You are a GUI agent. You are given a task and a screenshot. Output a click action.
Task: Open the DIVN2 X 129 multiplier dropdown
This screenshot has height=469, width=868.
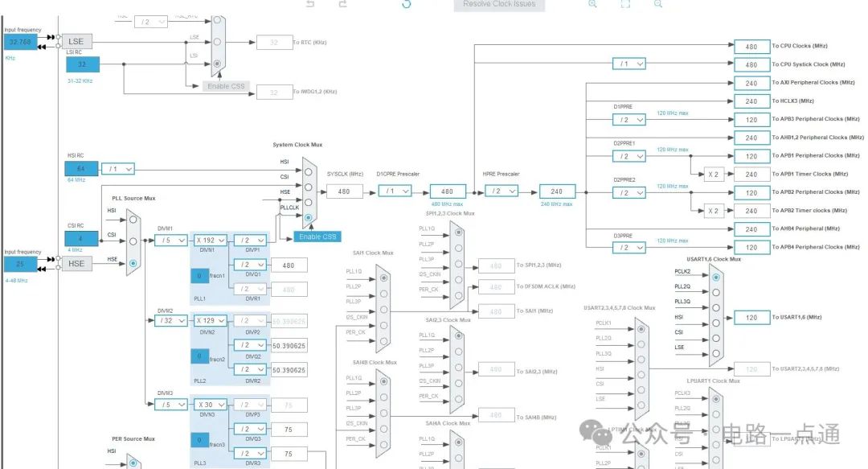[x=211, y=320]
